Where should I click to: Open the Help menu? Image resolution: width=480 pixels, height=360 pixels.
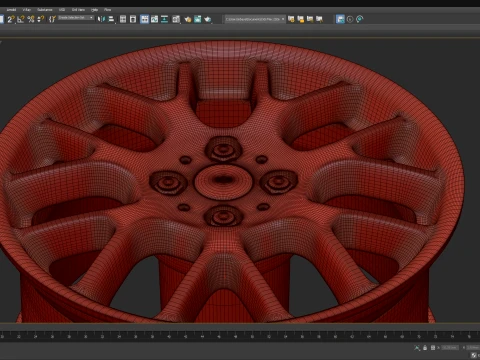tap(94, 10)
